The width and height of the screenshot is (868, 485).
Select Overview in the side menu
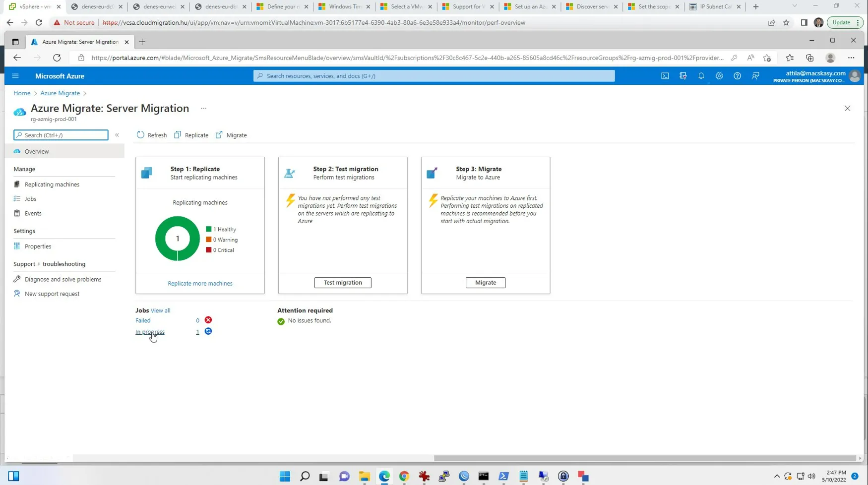pos(64,151)
